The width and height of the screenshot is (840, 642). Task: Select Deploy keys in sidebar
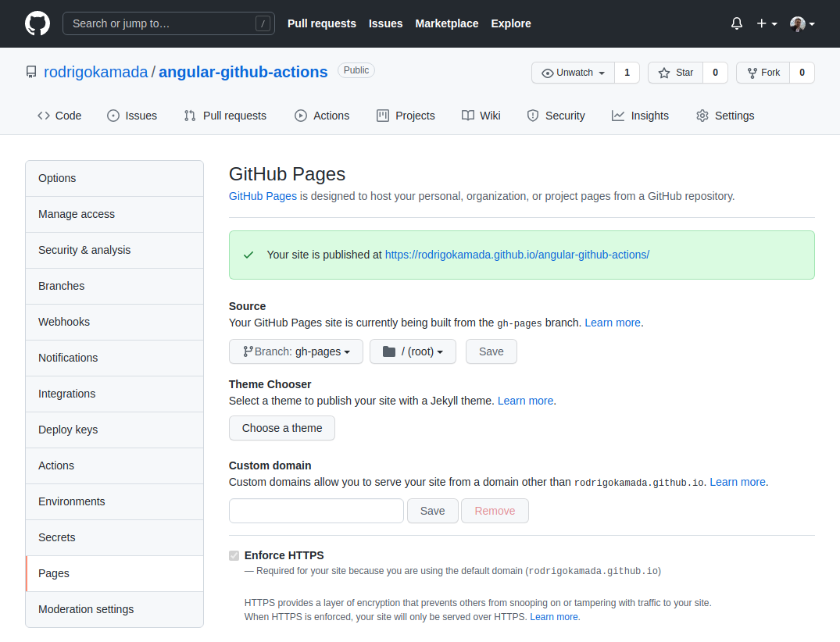[115, 430]
